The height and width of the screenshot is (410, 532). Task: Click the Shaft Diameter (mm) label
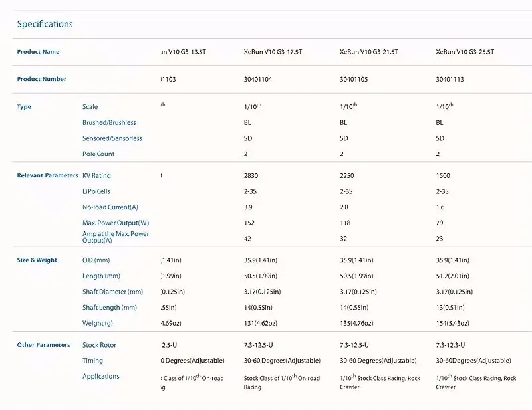(112, 292)
